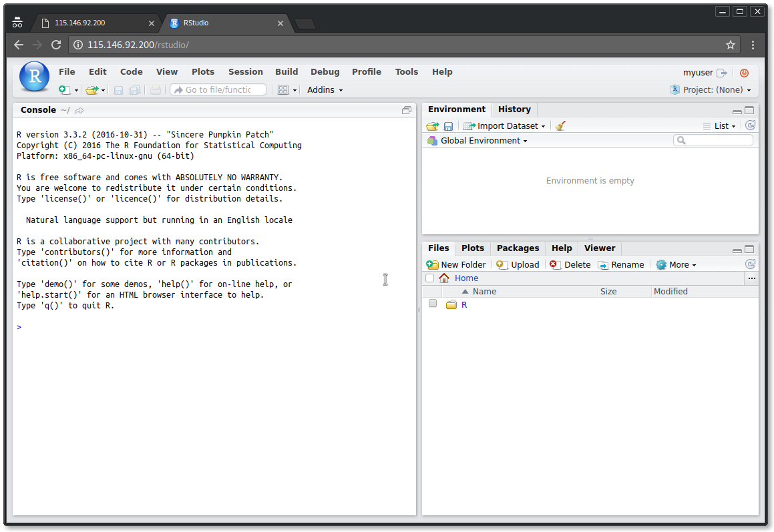Click inside the Environment search field
This screenshot has width=774, height=532.
click(715, 140)
